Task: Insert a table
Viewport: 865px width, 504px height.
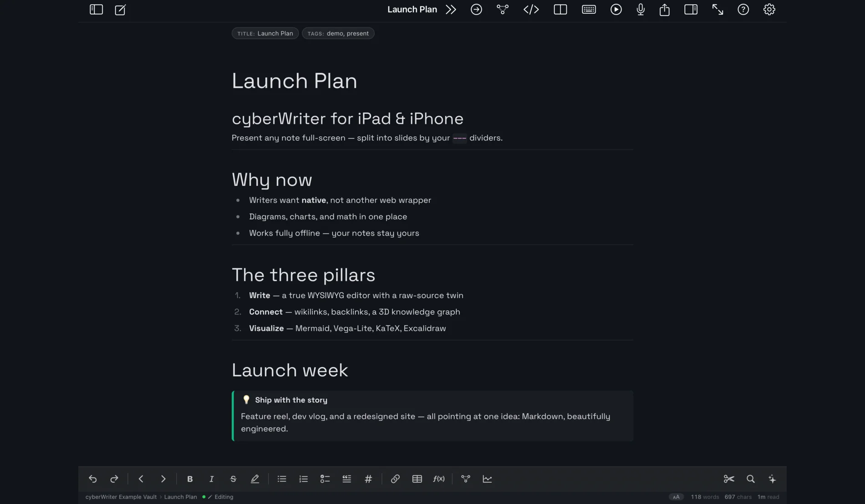Action: tap(417, 479)
